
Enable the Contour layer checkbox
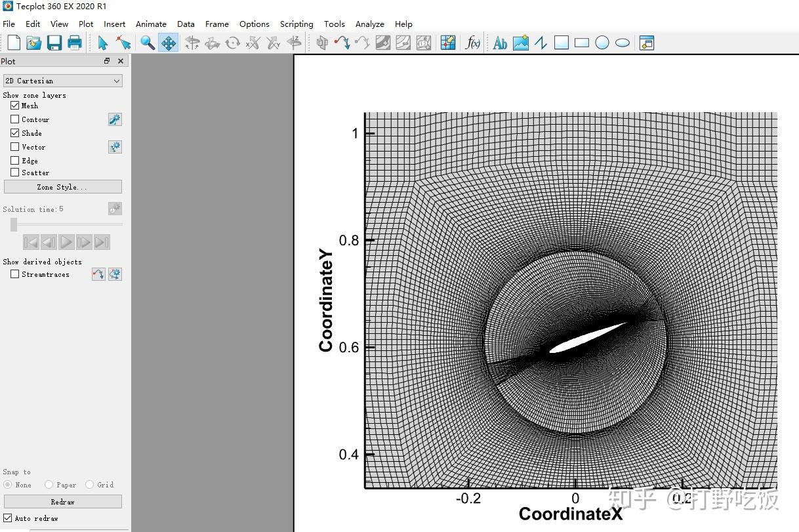[14, 119]
